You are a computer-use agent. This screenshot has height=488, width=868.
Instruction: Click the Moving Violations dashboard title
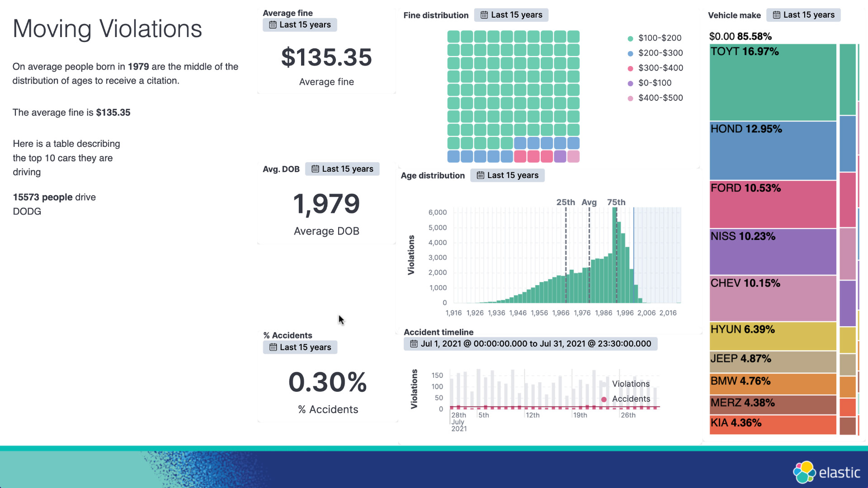(x=107, y=28)
